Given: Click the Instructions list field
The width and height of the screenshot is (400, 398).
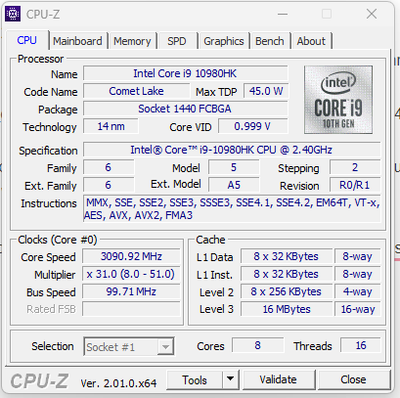Looking at the screenshot, I should click(x=232, y=209).
